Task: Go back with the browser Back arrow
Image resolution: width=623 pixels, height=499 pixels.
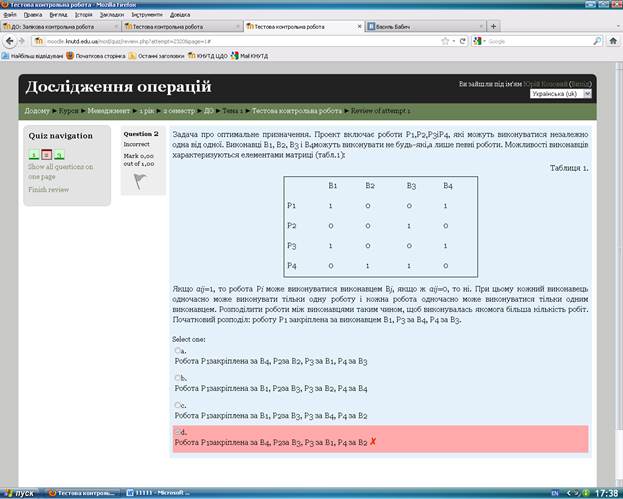Action: [x=10, y=41]
